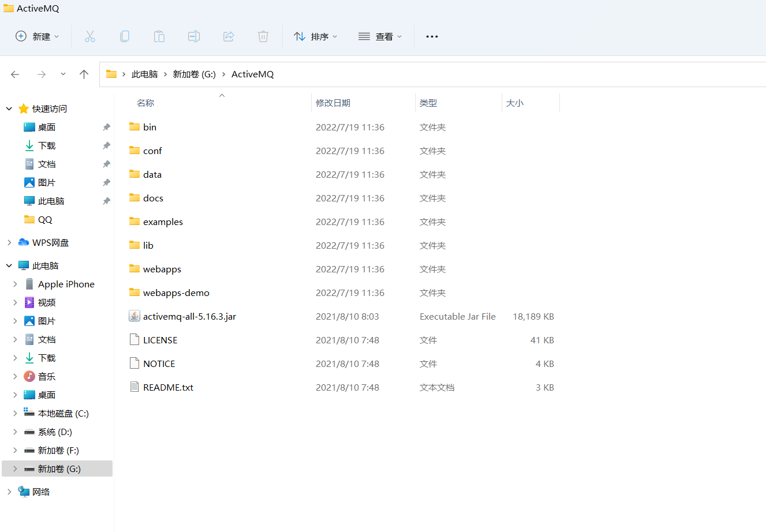Select 系统 (D:) drive

(55, 432)
